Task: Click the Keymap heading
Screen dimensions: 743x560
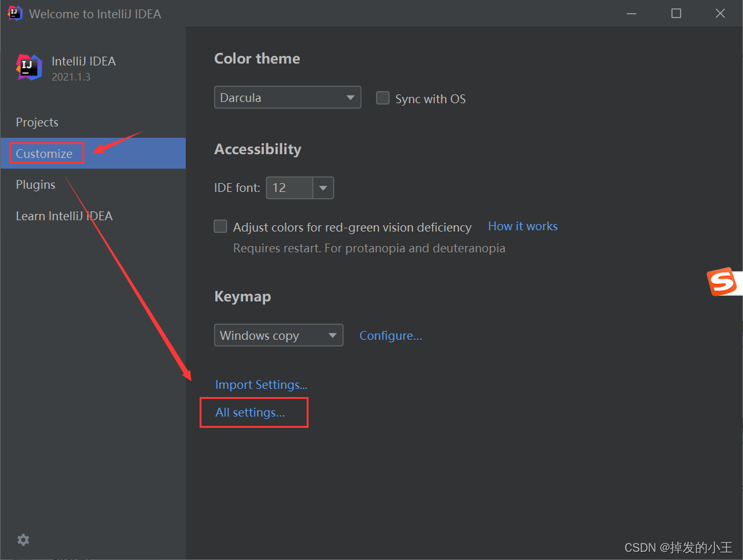Action: pos(242,296)
